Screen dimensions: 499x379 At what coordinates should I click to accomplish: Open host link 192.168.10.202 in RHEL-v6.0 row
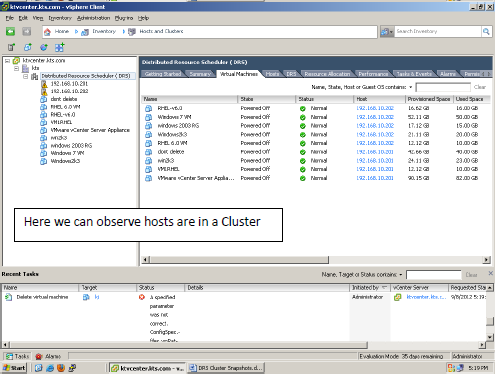[375, 108]
